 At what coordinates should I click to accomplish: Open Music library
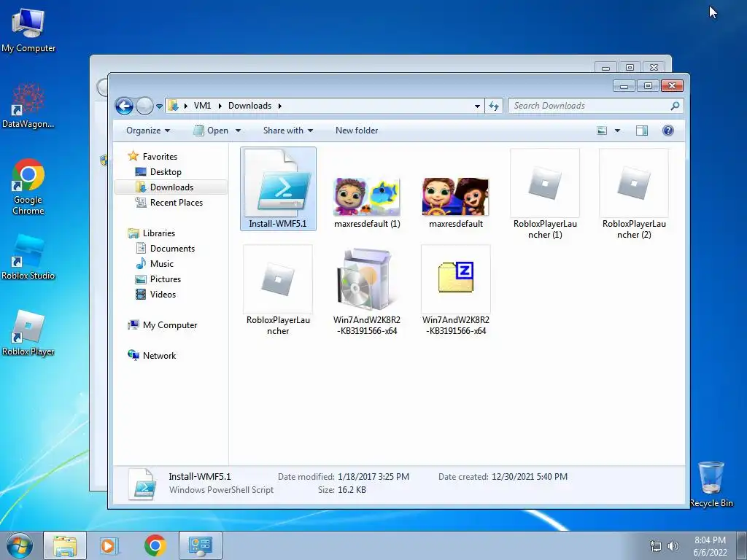tap(161, 263)
